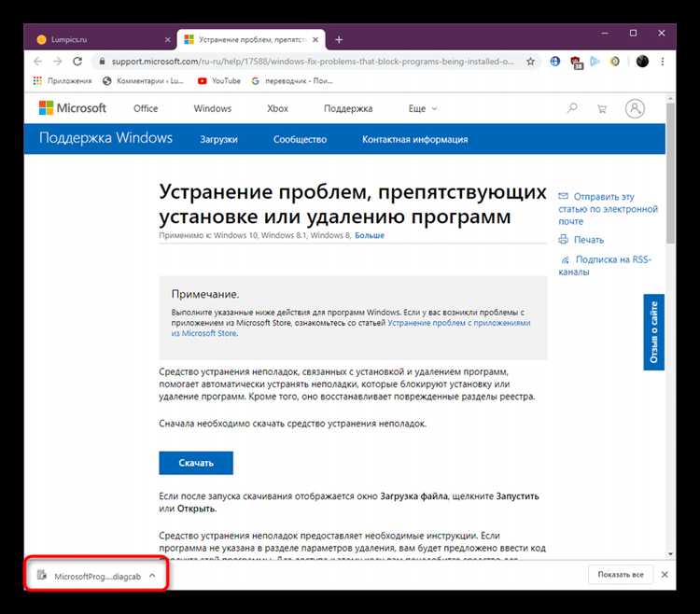
Task: Click the Печать printer link
Action: (581, 240)
